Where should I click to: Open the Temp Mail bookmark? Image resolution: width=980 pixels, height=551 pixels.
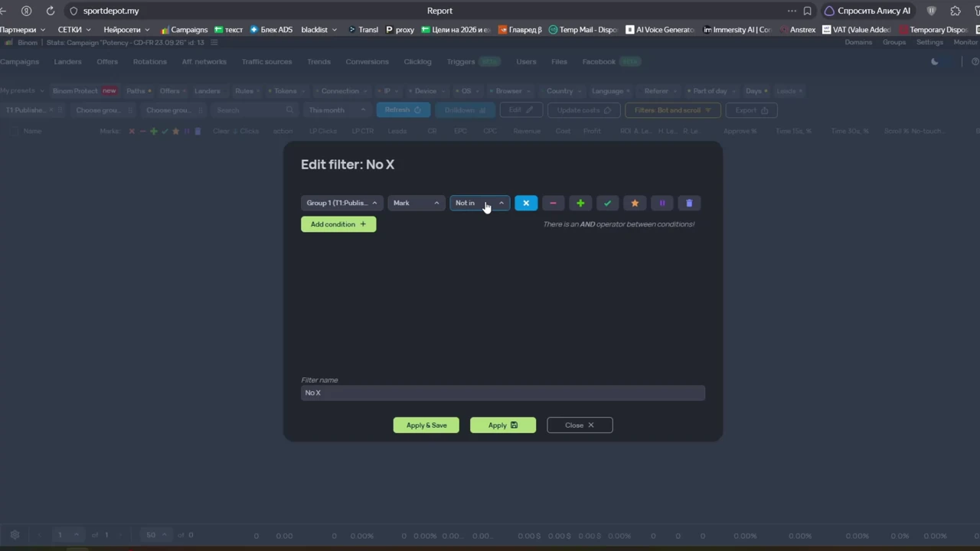coord(583,30)
